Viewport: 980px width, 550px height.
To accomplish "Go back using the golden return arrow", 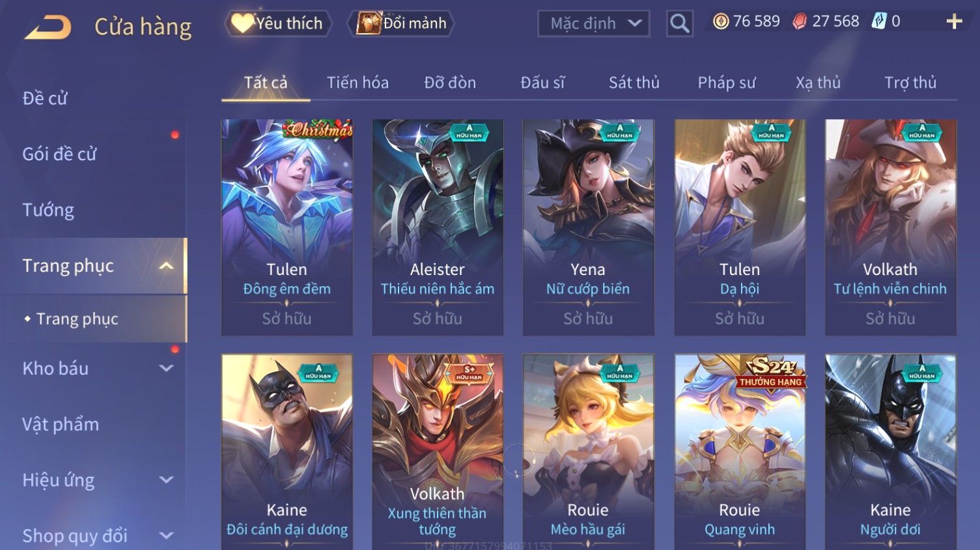I will (x=48, y=27).
